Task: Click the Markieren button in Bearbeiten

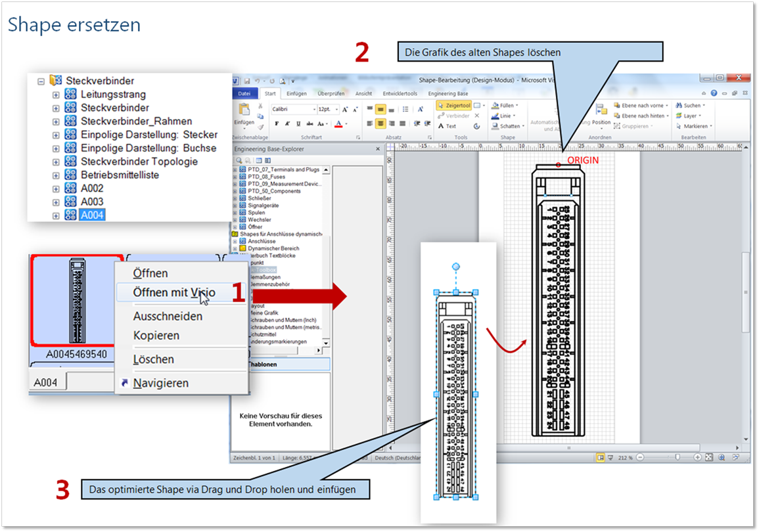Action: pyautogui.click(x=694, y=126)
